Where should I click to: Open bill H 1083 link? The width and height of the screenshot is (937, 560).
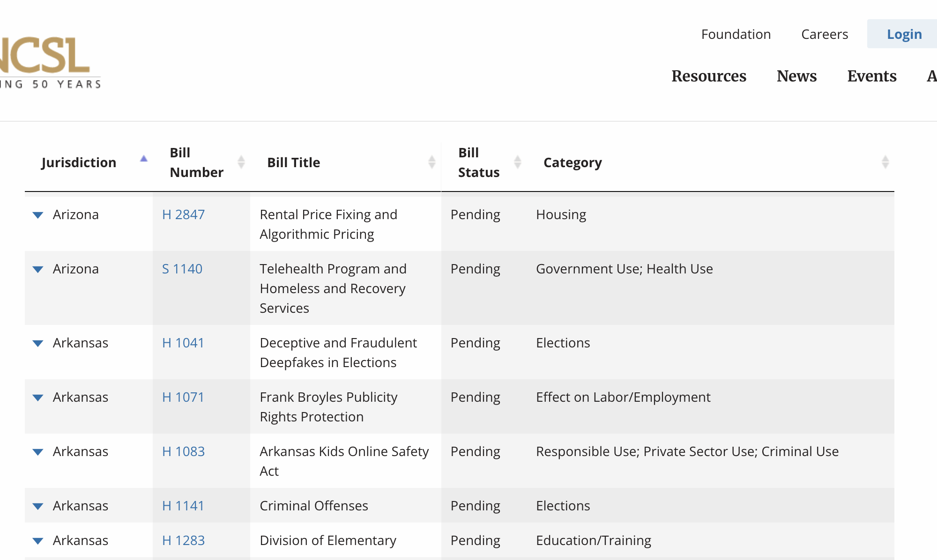(x=183, y=451)
